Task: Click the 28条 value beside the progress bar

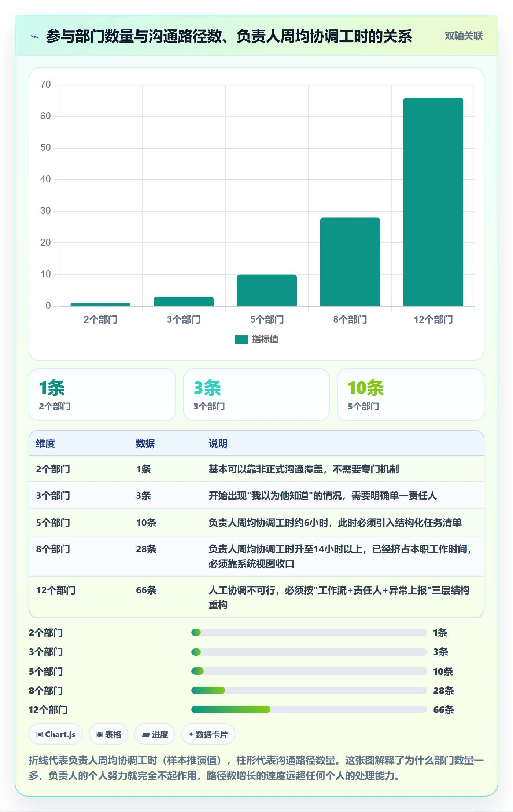Action: (x=443, y=691)
